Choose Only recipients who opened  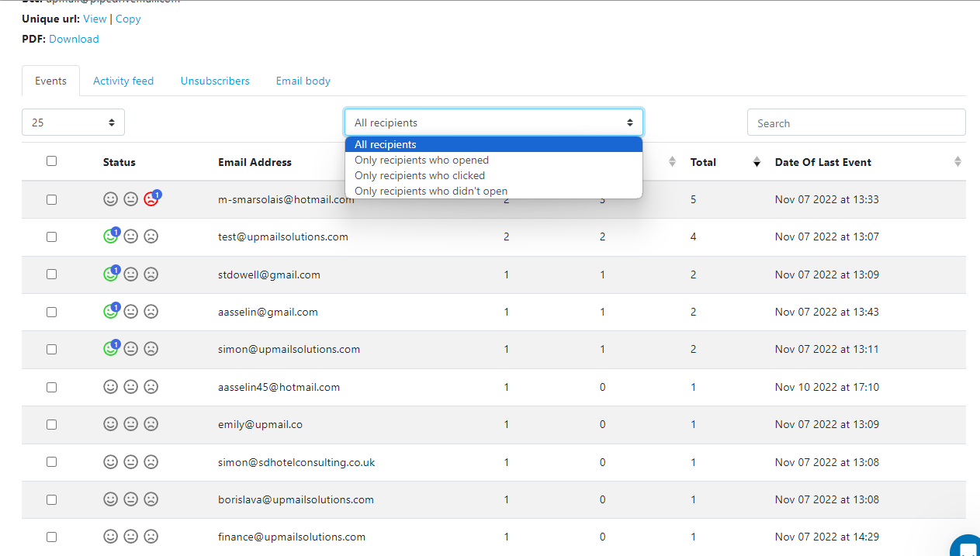493,160
